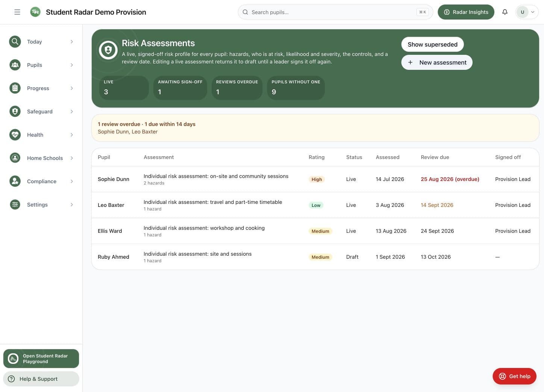This screenshot has height=392, width=544.
Task: Click the Live count card
Action: click(x=124, y=88)
